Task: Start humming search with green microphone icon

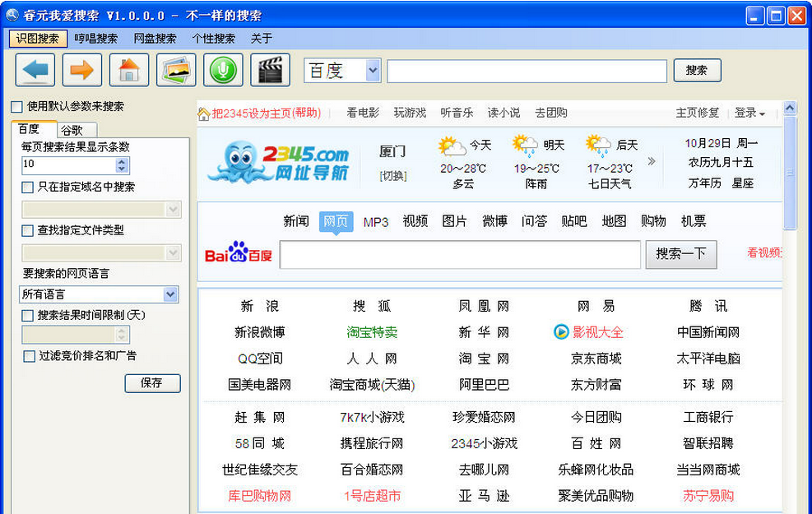Action: [x=223, y=71]
